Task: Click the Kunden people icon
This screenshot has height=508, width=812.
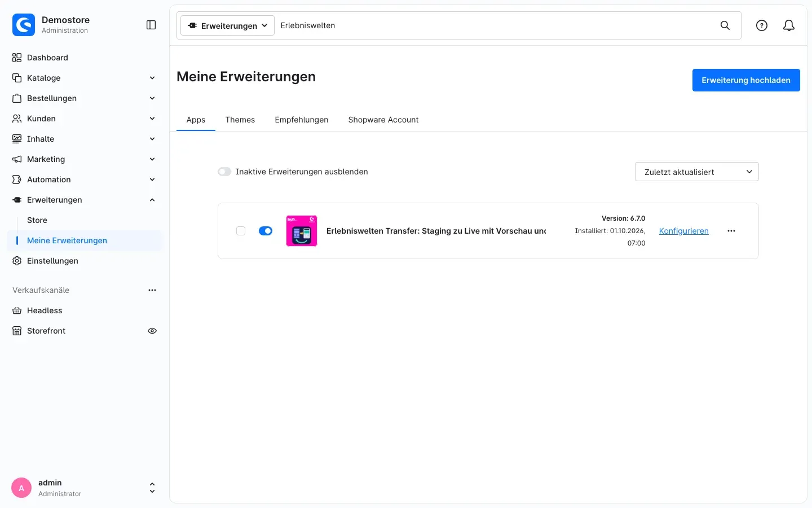Action: pyautogui.click(x=17, y=119)
